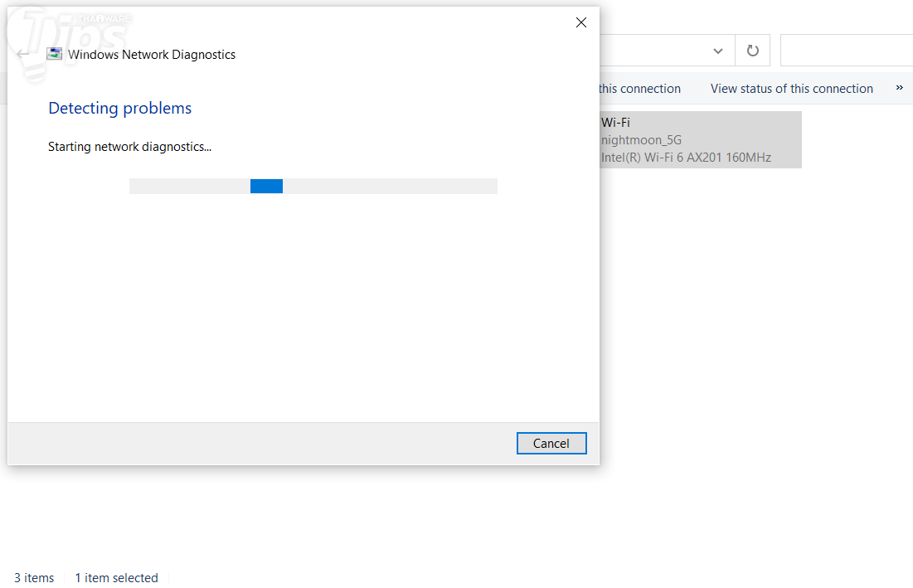Open View status of this connection

click(791, 89)
